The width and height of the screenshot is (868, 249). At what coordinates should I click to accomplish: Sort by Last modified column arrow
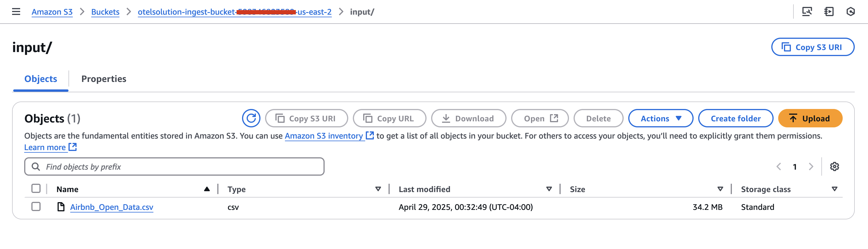[549, 189]
